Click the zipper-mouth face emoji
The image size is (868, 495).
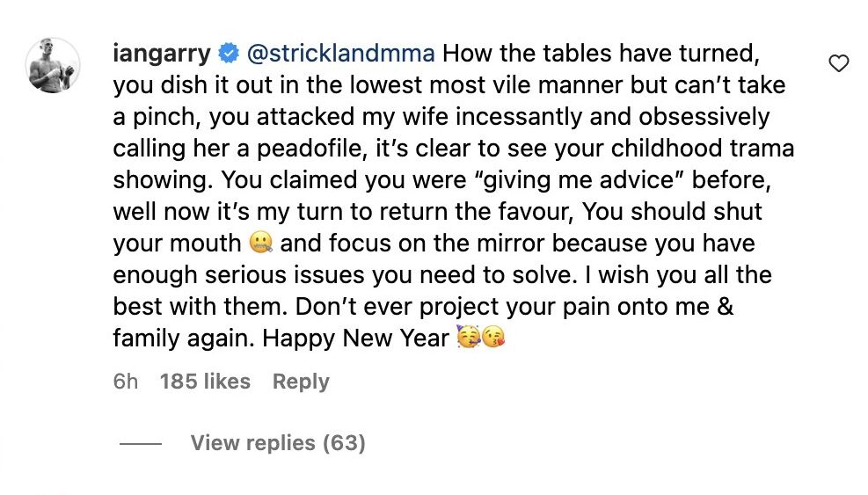[259, 243]
